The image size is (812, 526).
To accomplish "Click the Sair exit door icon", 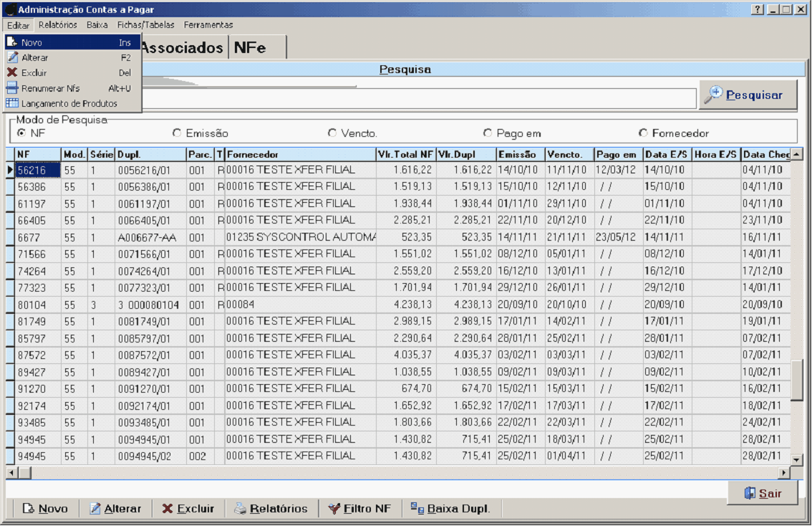I will click(x=750, y=493).
